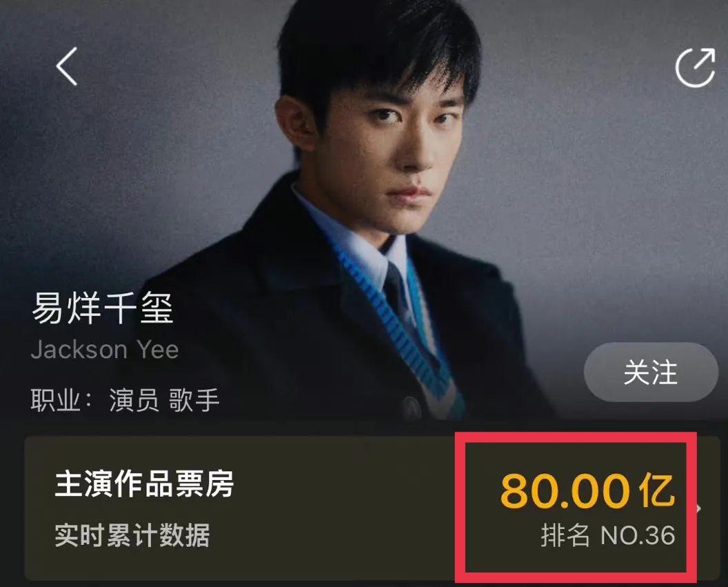Tap the 实时累计数据 subtitle
This screenshot has height=587, width=728.
coord(132,535)
